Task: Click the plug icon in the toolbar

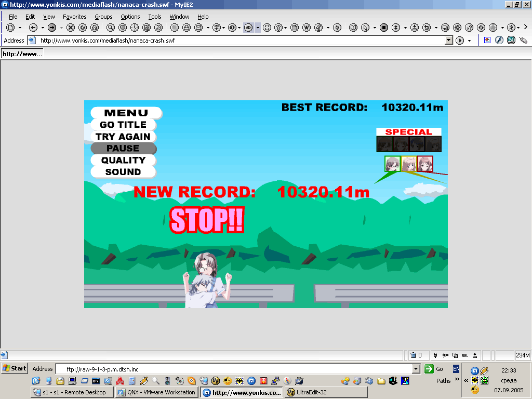Action: coord(337,28)
